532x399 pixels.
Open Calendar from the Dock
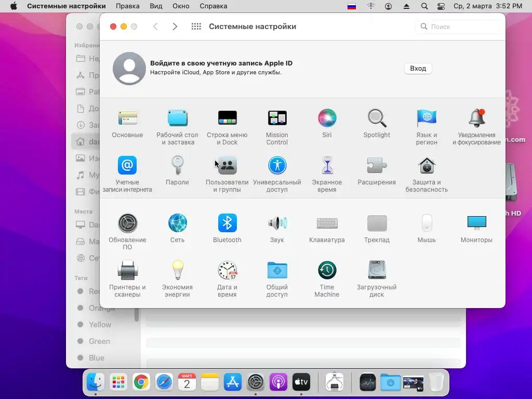(187, 382)
